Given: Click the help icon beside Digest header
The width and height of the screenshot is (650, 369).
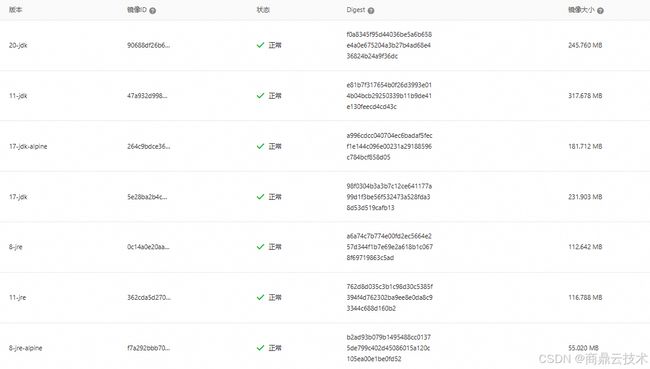Looking at the screenshot, I should (371, 11).
